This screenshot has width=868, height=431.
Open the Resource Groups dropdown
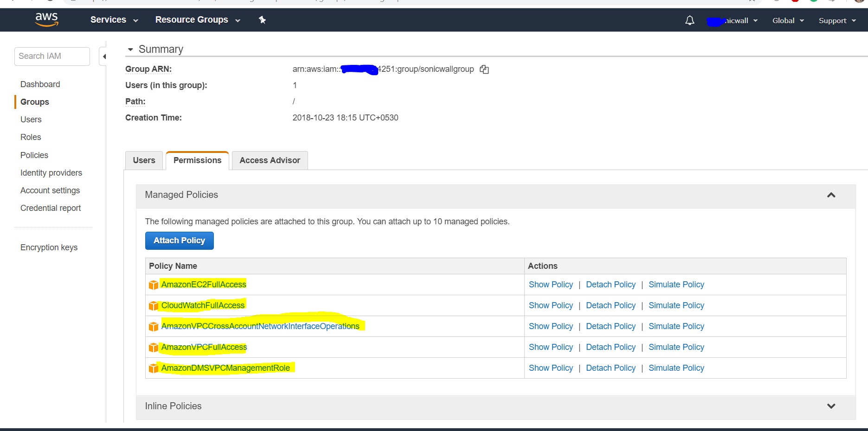[x=198, y=20]
